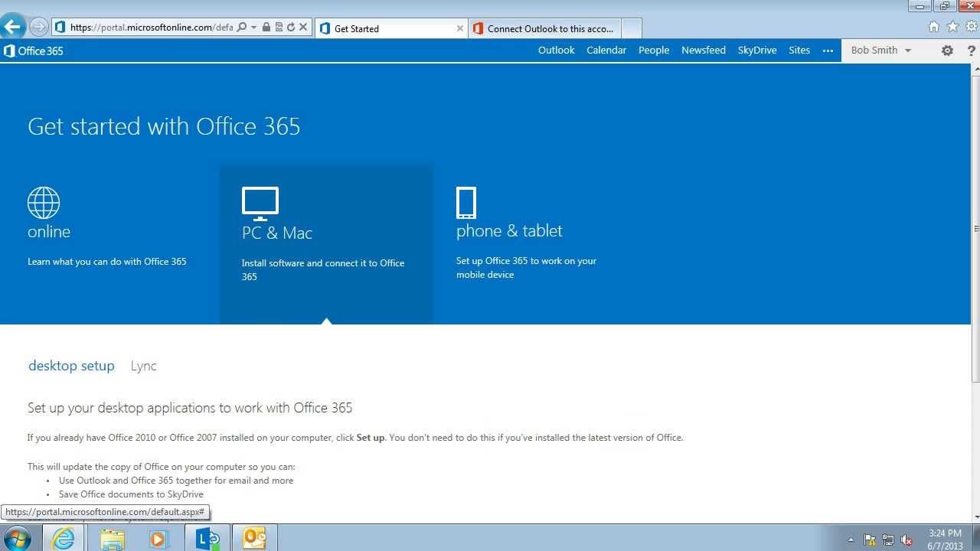Click 'Get started with Office 365' heading

(x=164, y=126)
